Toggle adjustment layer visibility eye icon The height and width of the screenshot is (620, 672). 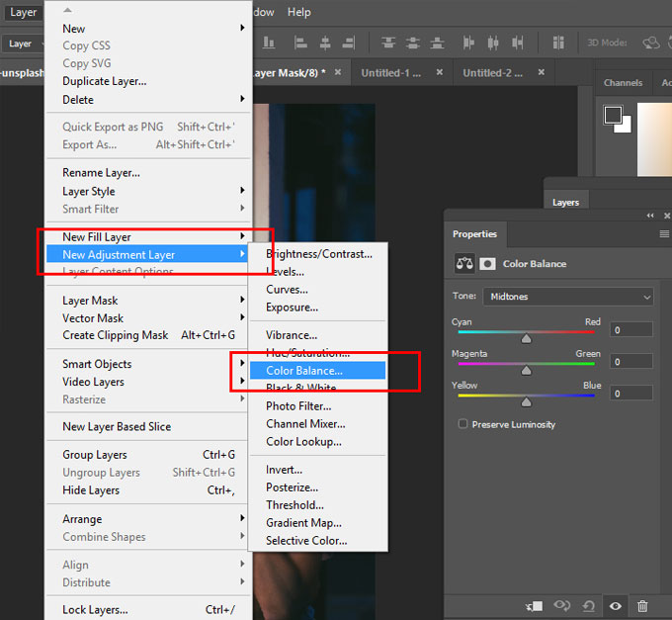[616, 605]
